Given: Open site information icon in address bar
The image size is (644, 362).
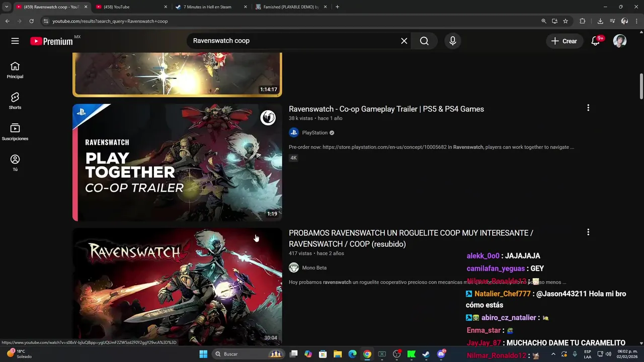Looking at the screenshot, I should point(46,21).
